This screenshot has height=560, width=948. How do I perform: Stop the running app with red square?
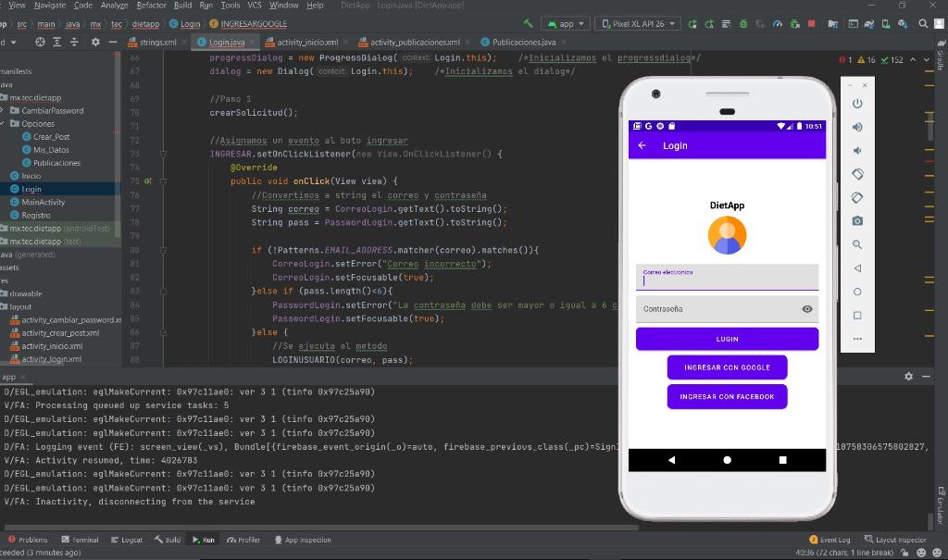click(x=811, y=24)
